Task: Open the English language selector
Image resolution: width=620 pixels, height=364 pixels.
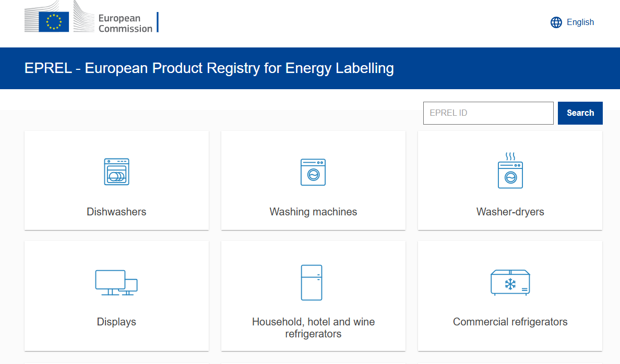Action: pyautogui.click(x=580, y=22)
